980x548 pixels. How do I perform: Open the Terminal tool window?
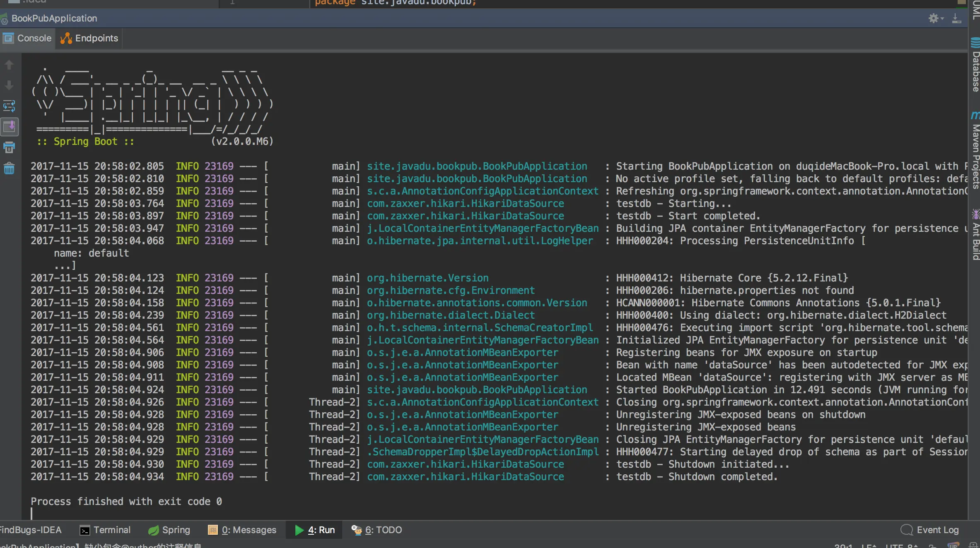click(x=105, y=530)
